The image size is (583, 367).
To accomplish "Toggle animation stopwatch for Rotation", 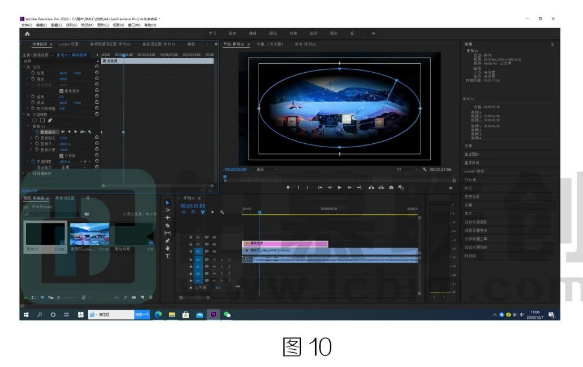I will pyautogui.click(x=33, y=97).
